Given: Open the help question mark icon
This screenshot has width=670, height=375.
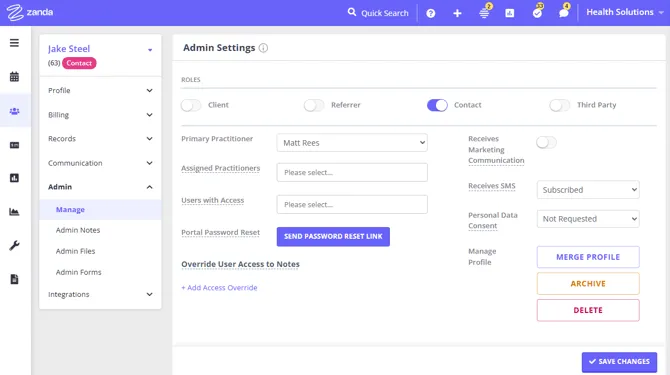Looking at the screenshot, I should click(431, 13).
